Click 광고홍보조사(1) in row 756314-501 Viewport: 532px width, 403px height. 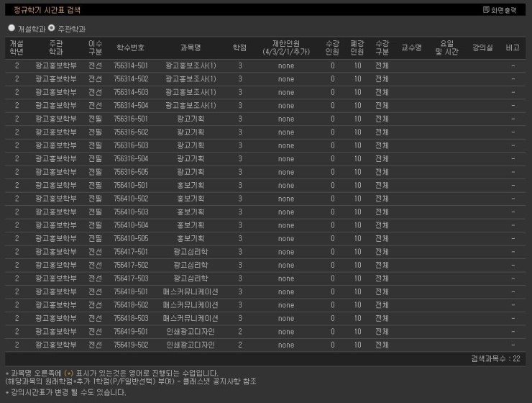[191, 65]
